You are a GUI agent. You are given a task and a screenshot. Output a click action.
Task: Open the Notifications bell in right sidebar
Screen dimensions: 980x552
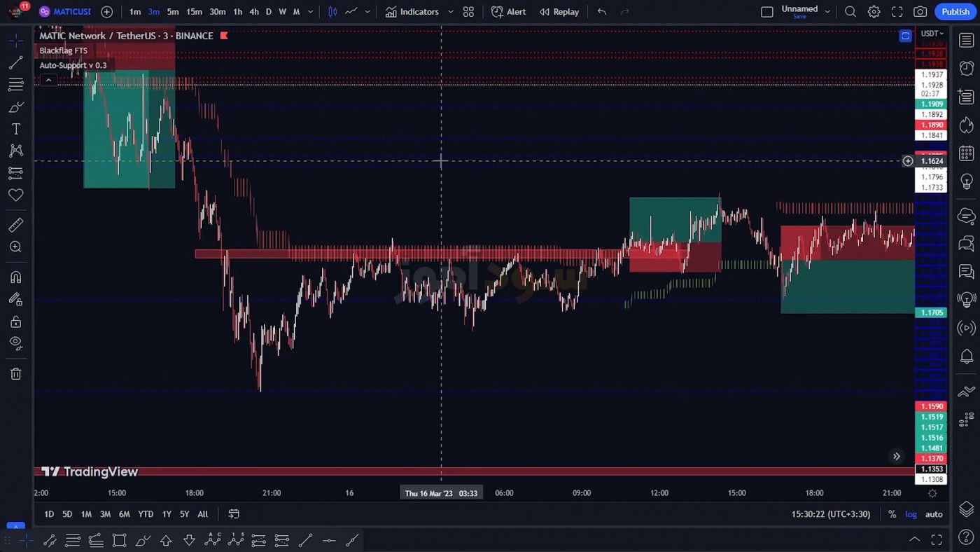967,357
